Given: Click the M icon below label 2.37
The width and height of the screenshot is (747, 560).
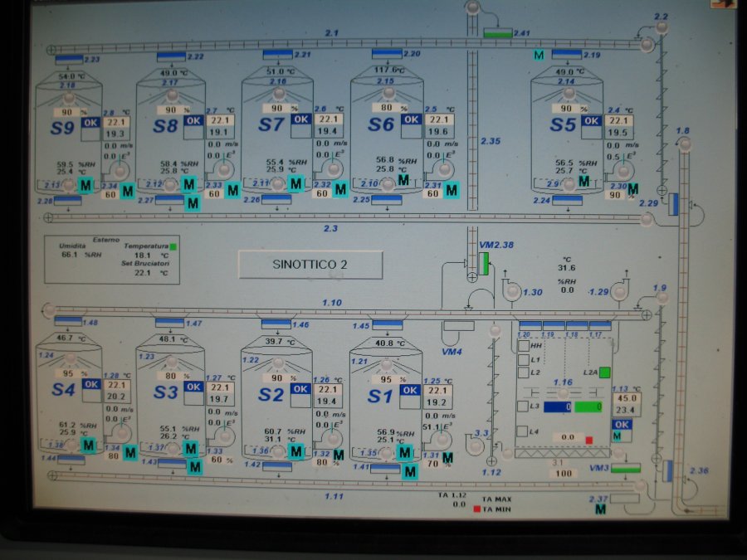Looking at the screenshot, I should (x=601, y=509).
